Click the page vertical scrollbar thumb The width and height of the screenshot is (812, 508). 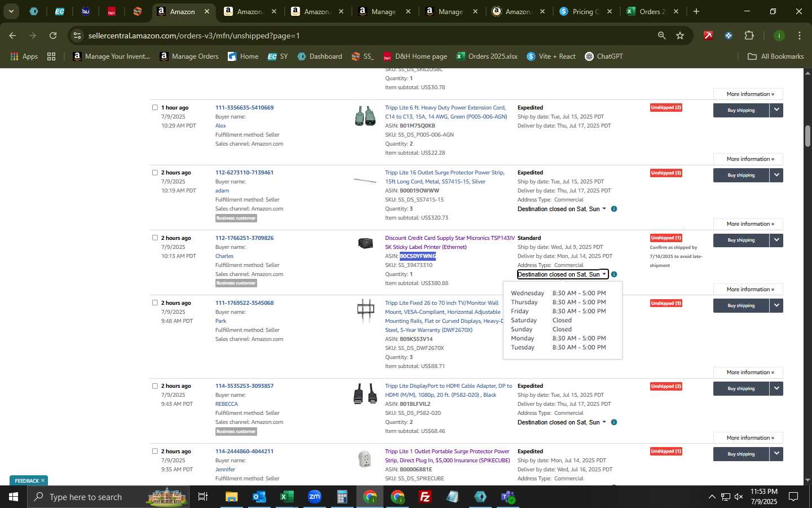[x=807, y=135]
